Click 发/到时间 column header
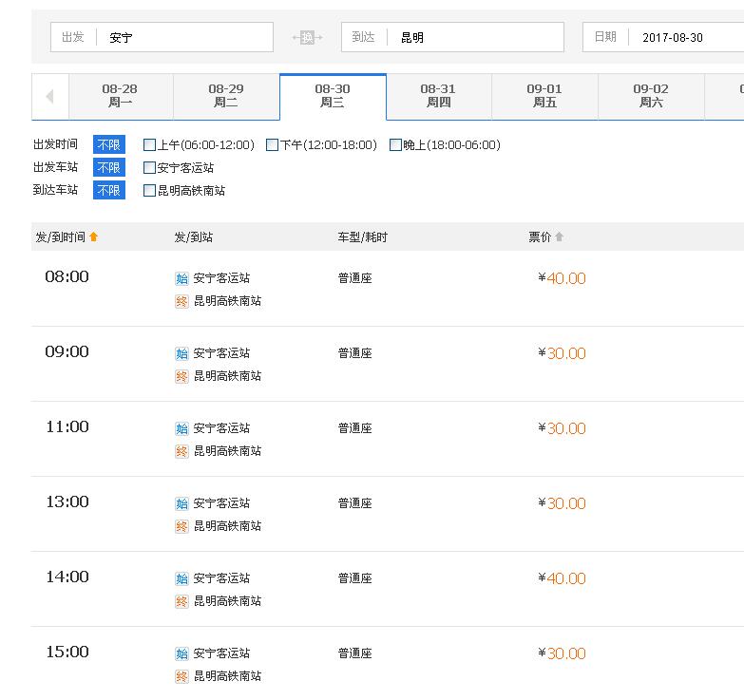Viewport: 744px width, 700px height. tap(60, 236)
